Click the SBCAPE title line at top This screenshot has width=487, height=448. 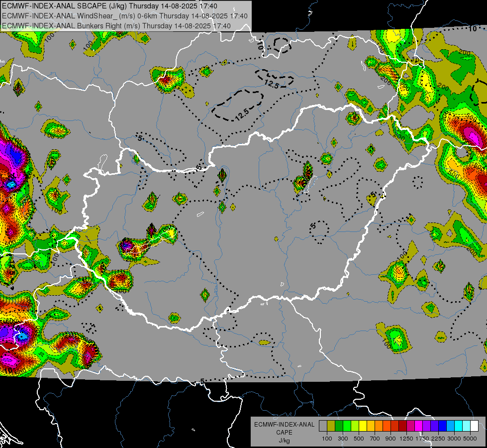(x=109, y=6)
